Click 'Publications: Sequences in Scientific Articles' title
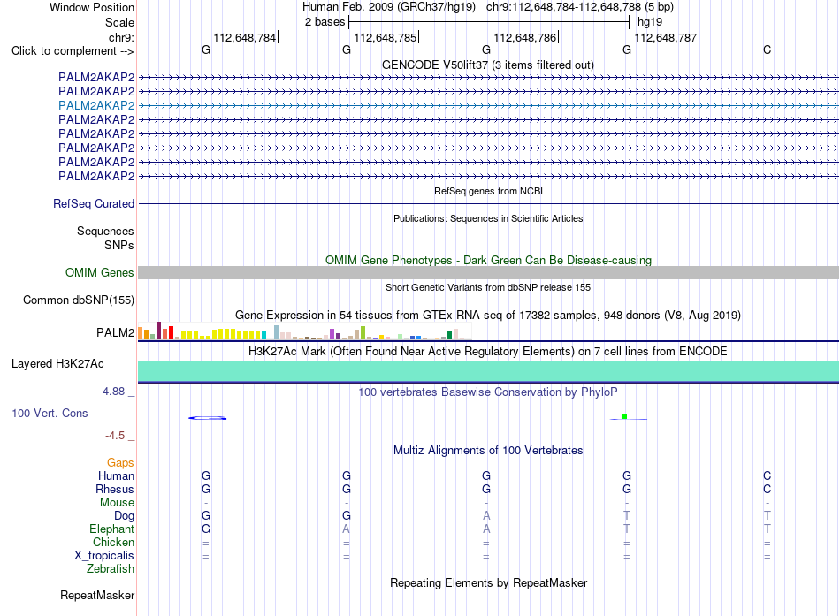 pyautogui.click(x=488, y=218)
